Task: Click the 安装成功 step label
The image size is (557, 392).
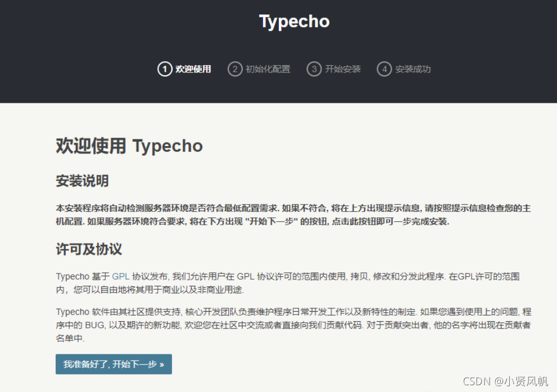Action: 413,69
